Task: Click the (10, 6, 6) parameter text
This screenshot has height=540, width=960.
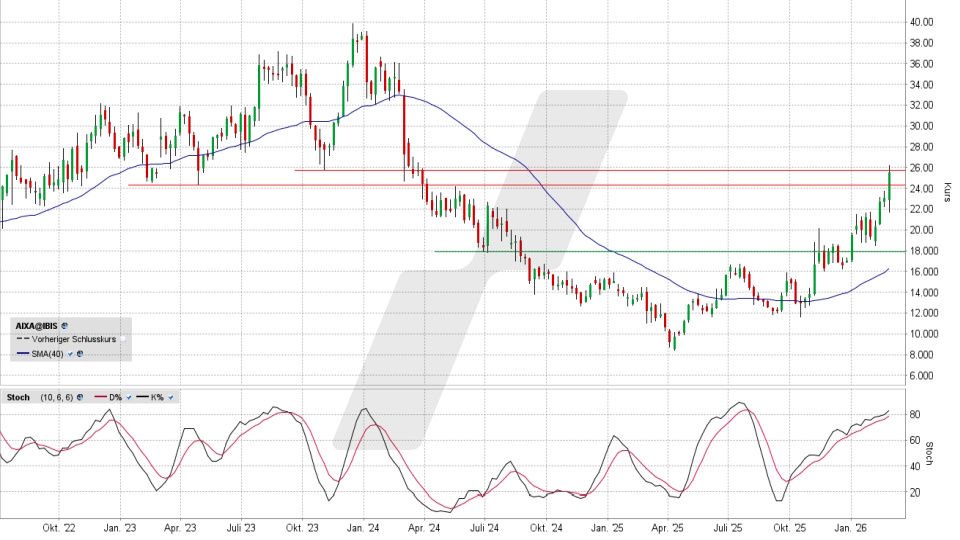Action: pyautogui.click(x=57, y=397)
